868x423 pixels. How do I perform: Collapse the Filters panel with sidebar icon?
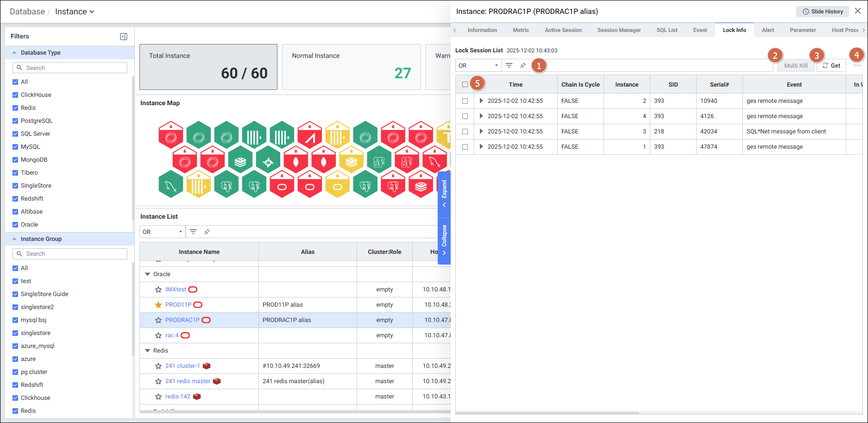[x=124, y=37]
